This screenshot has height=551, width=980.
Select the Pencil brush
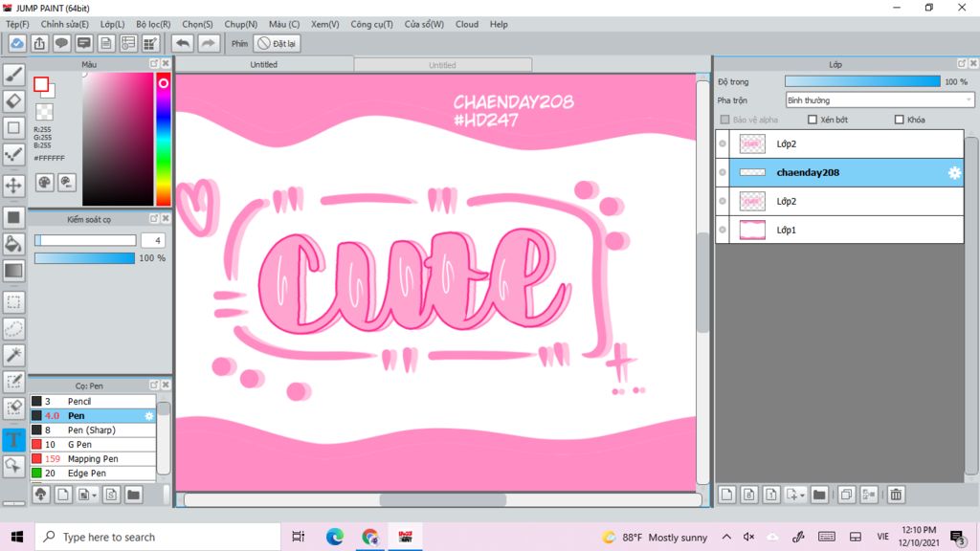(x=93, y=401)
